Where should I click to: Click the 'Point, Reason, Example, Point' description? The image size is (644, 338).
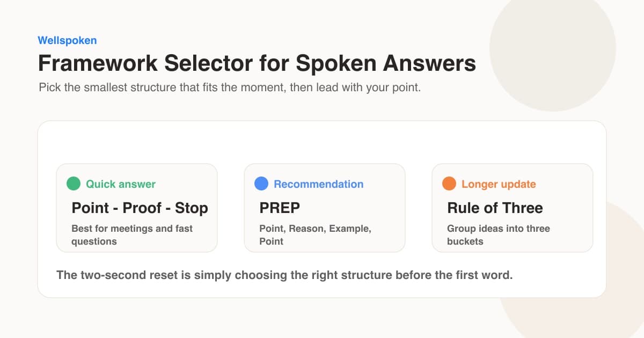315,235
